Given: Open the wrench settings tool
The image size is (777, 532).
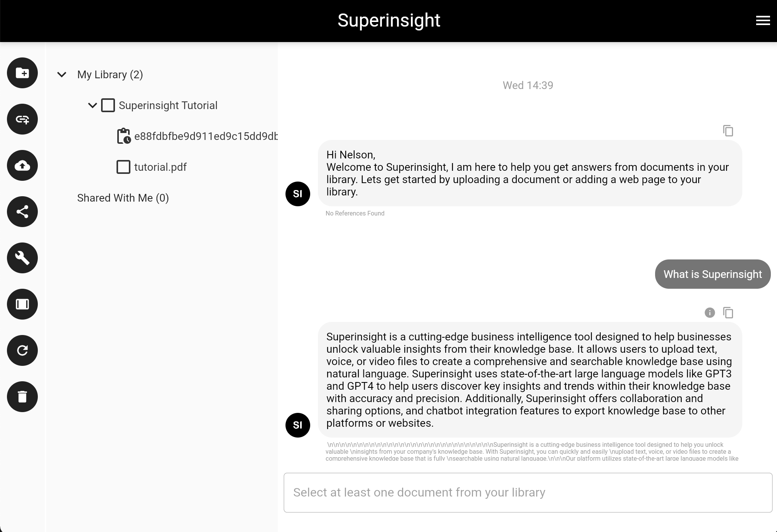Looking at the screenshot, I should [22, 258].
